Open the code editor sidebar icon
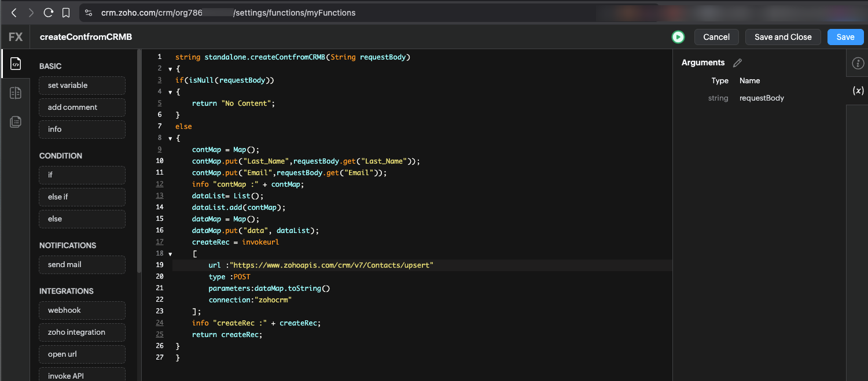The height and width of the screenshot is (381, 868). tap(16, 64)
